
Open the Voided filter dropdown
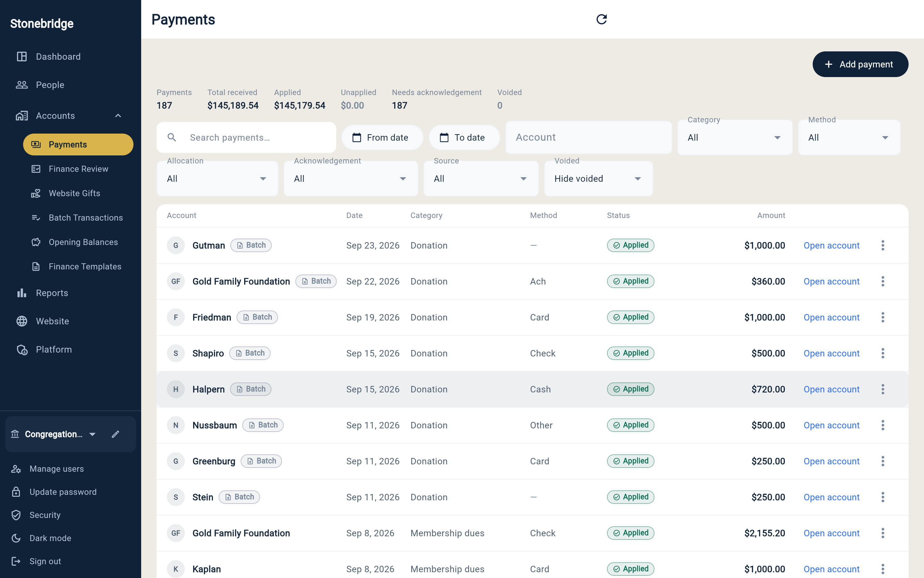(x=598, y=179)
